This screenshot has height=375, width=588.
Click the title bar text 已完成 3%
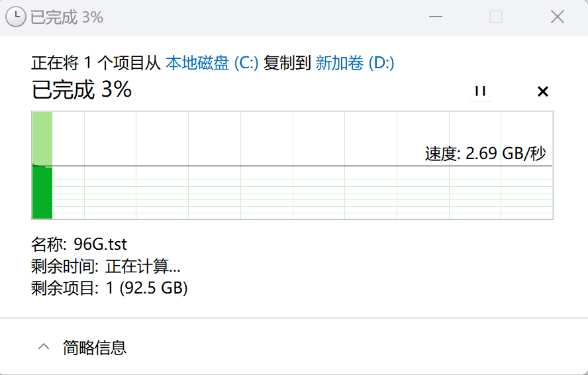[67, 17]
